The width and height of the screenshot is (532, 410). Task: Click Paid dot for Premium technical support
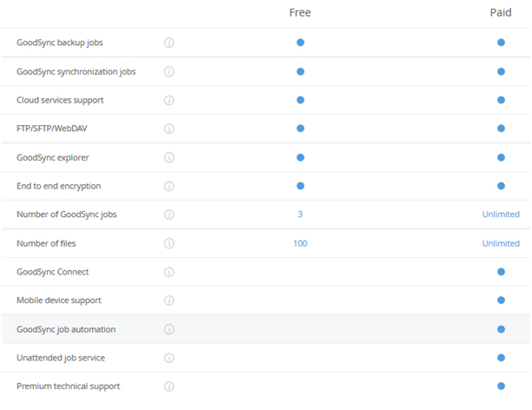coord(501,387)
